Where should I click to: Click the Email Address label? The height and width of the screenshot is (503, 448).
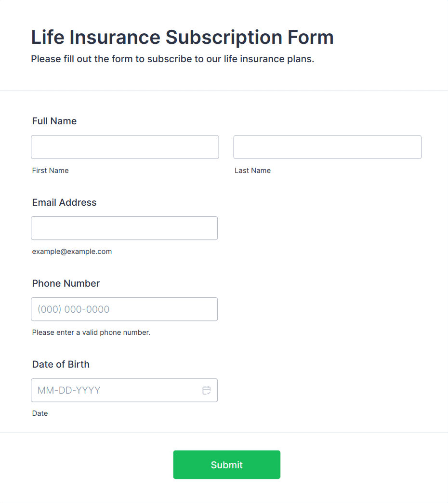point(65,202)
